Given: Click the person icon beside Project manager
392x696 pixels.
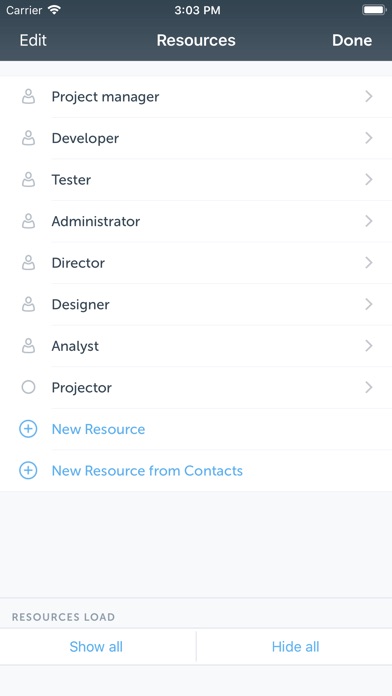Looking at the screenshot, I should pyautogui.click(x=28, y=96).
